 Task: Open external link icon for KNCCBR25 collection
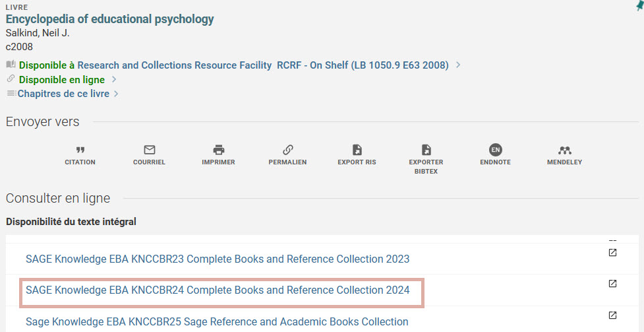pyautogui.click(x=612, y=315)
